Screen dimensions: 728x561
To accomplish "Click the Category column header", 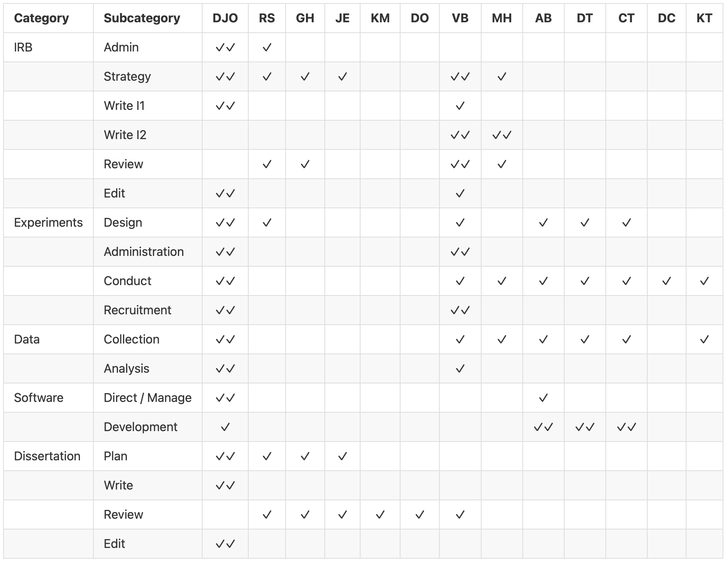I will [42, 18].
